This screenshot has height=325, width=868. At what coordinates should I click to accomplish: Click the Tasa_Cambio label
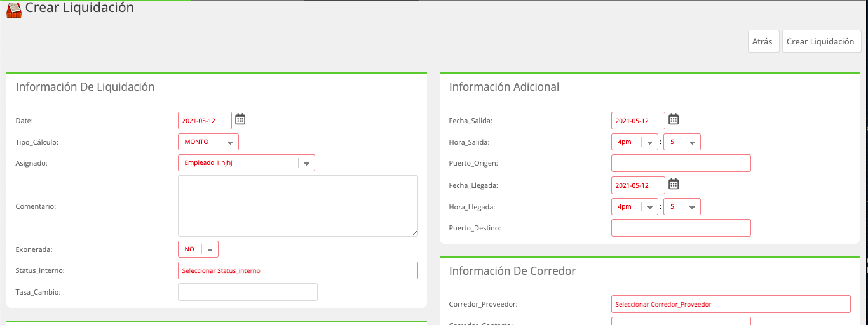38,292
